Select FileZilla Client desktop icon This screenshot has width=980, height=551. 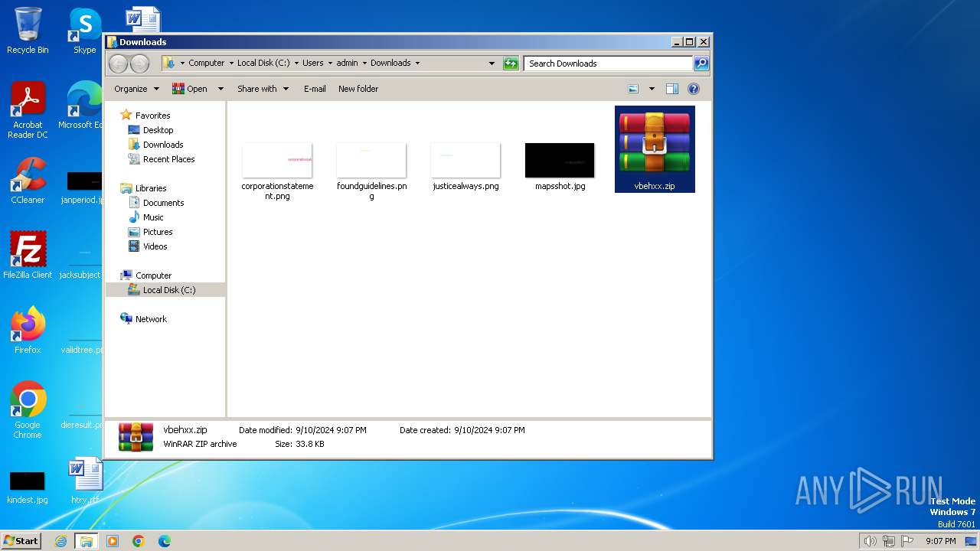click(x=28, y=255)
